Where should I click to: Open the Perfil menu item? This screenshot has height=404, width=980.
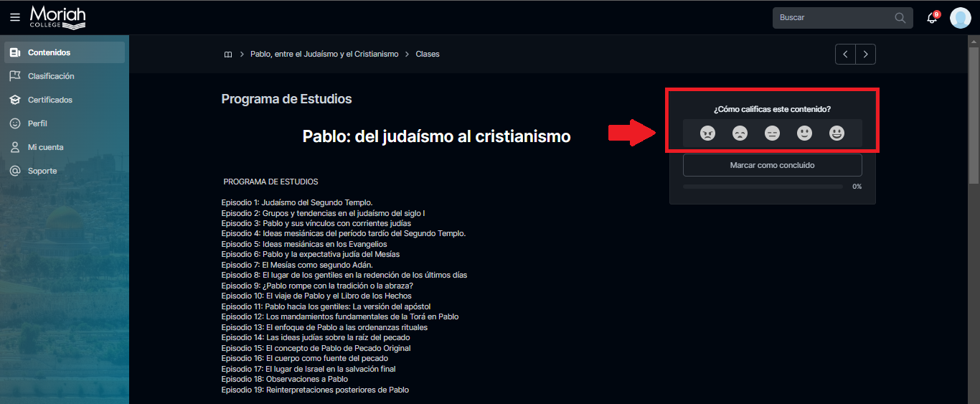pos(65,123)
